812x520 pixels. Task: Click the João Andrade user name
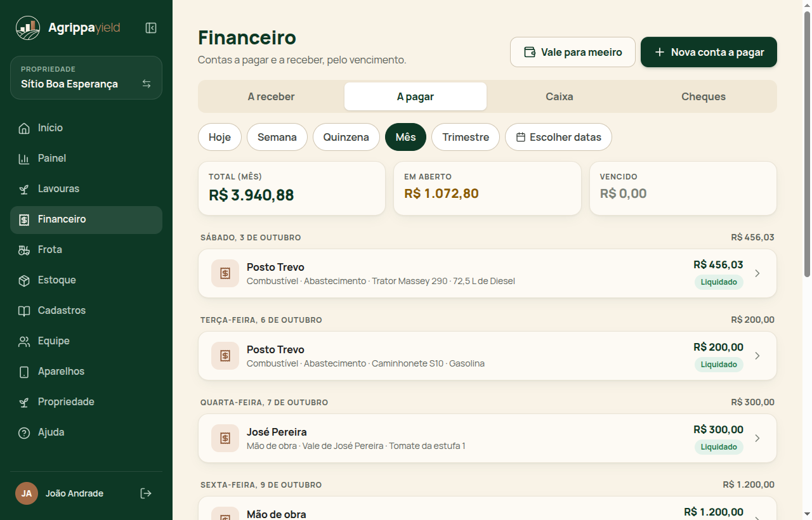(x=74, y=493)
